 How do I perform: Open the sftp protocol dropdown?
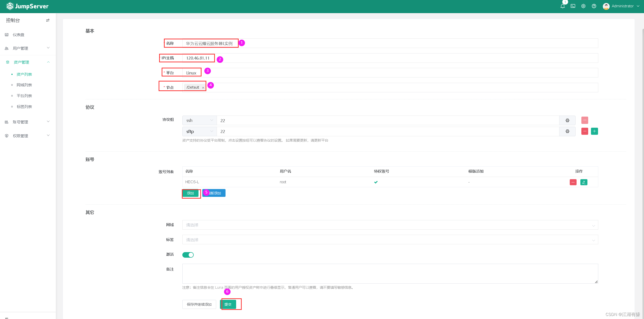(199, 131)
